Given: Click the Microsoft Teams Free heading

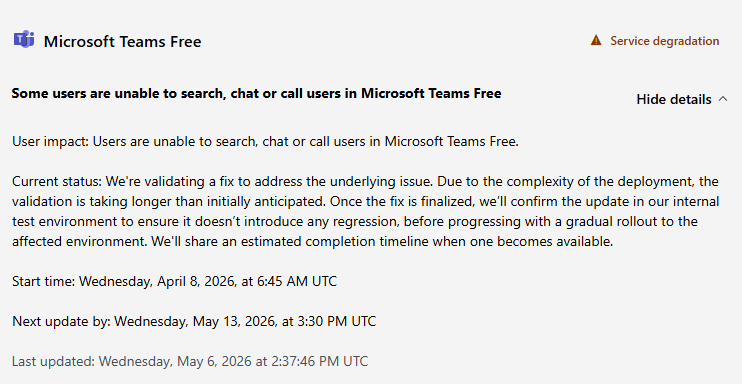Looking at the screenshot, I should click(x=122, y=42).
